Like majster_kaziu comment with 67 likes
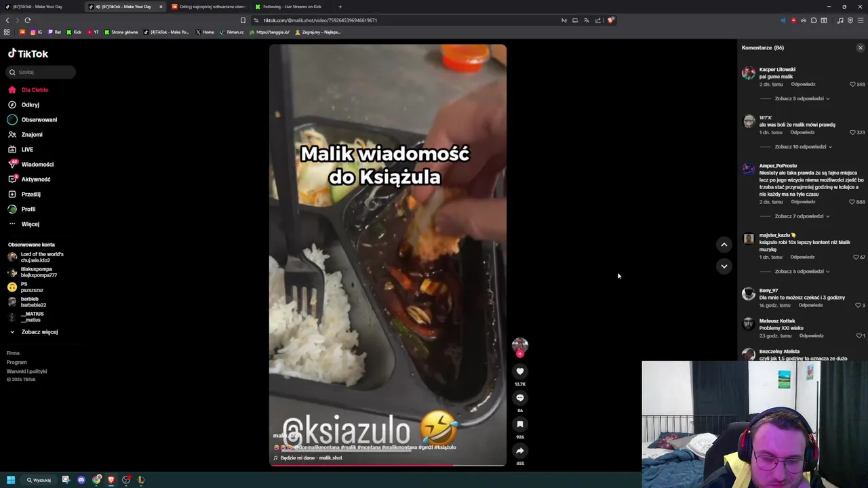This screenshot has height=488, width=868. (x=856, y=258)
